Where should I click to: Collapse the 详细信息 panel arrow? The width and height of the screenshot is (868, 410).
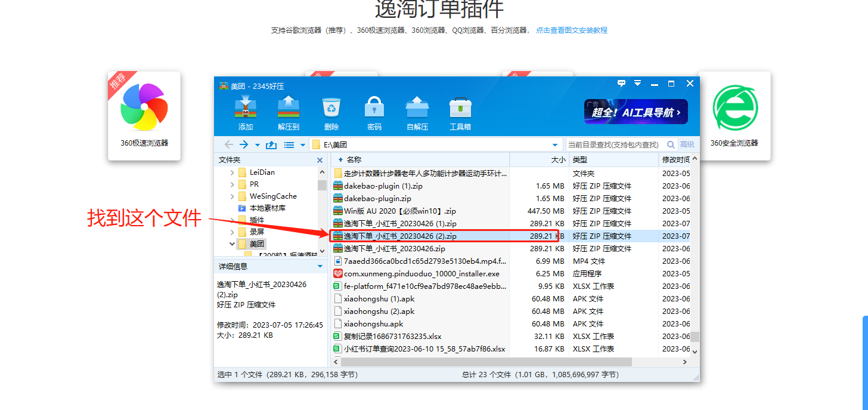(320, 267)
